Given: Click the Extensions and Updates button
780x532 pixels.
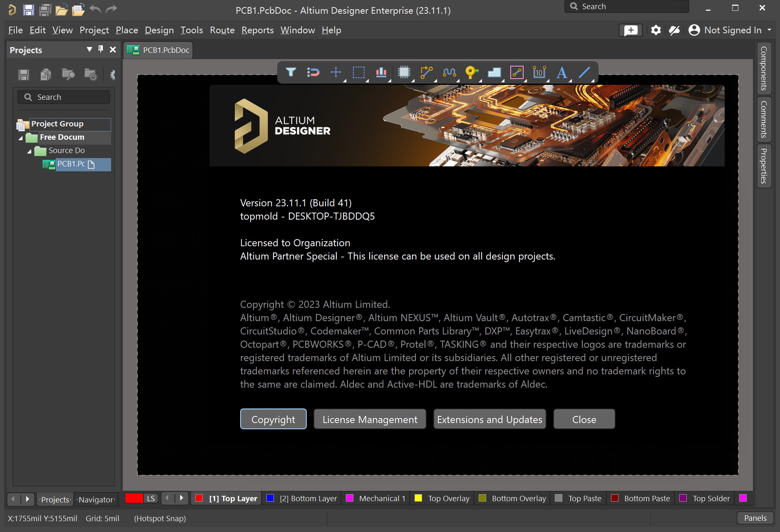Looking at the screenshot, I should [489, 419].
